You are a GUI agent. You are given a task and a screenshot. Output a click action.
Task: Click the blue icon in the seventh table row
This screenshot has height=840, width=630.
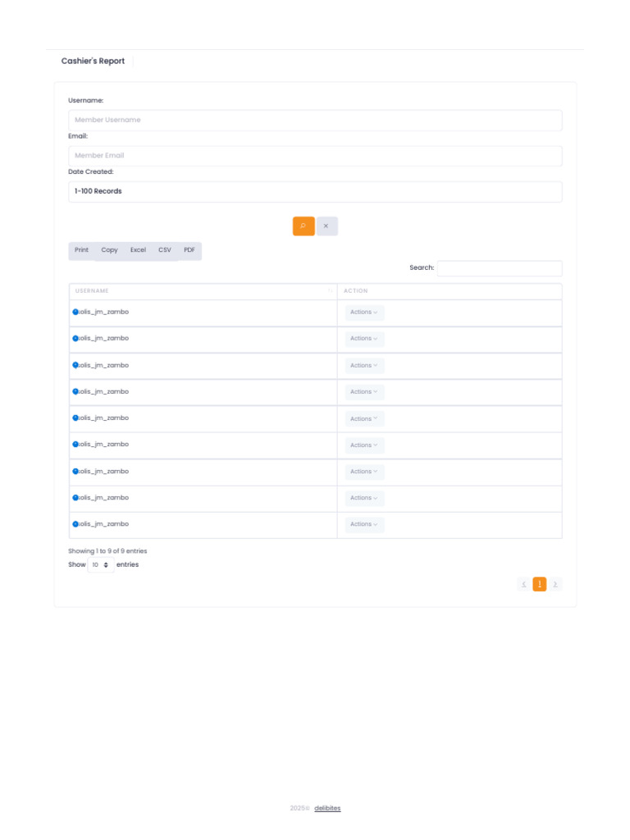(x=75, y=472)
